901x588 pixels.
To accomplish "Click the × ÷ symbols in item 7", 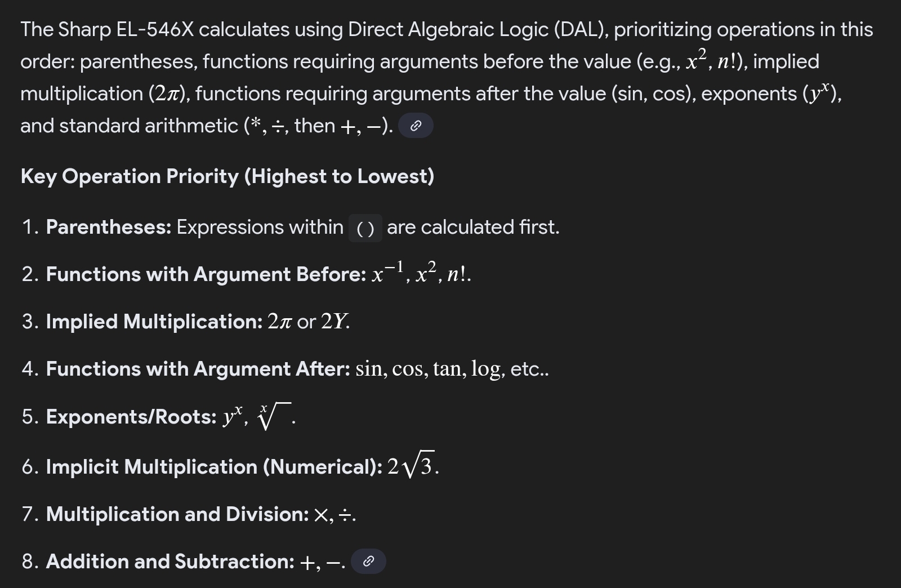I will [x=333, y=514].
